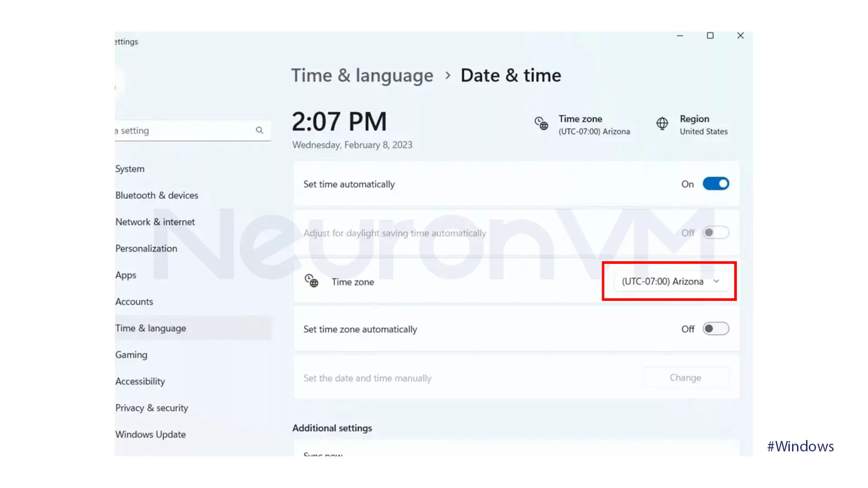Open Privacy & security settings
Image resolution: width=868 pixels, height=488 pixels.
tap(151, 408)
